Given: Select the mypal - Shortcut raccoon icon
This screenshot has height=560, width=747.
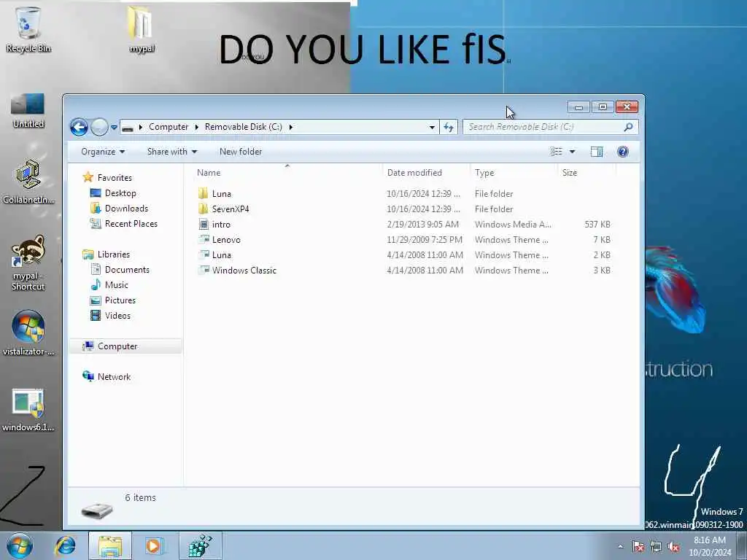Looking at the screenshot, I should pos(28,262).
